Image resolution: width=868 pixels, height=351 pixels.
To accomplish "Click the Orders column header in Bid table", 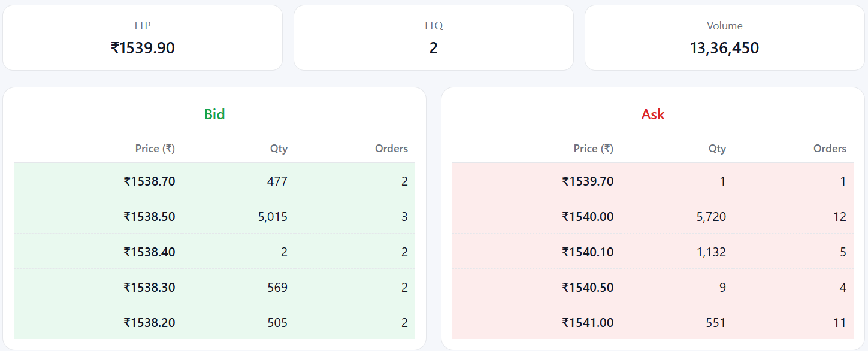I will (x=391, y=148).
